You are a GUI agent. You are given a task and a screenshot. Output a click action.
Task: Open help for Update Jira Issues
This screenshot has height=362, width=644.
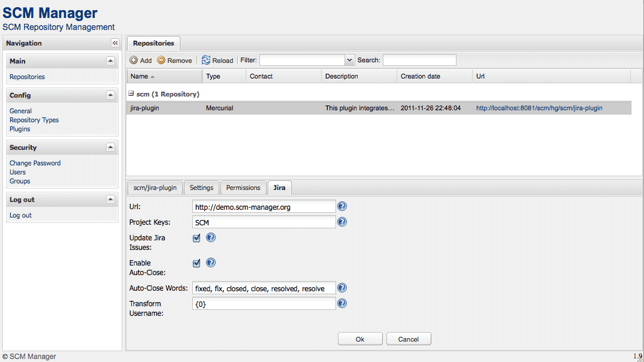click(x=211, y=237)
